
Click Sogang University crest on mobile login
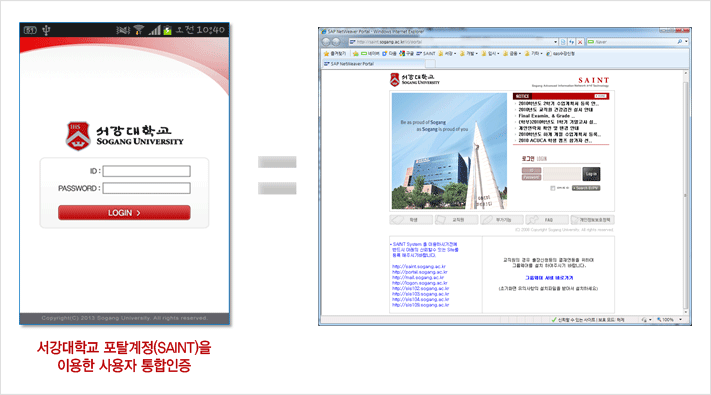[x=78, y=136]
